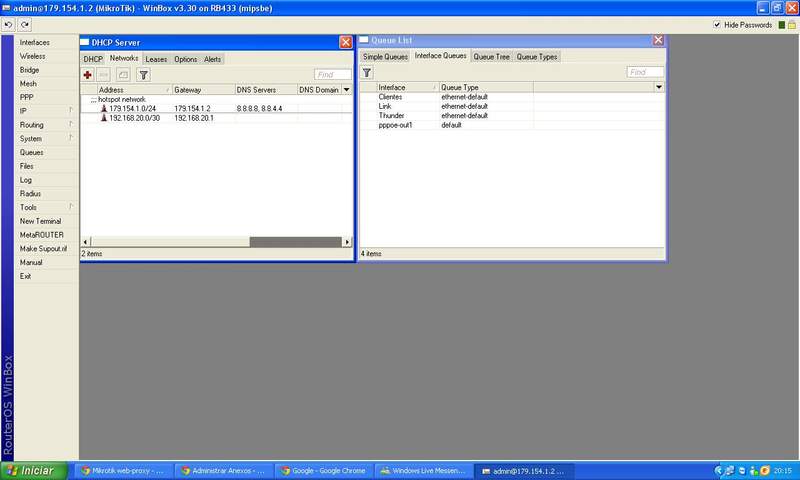800x480 pixels.
Task: Switch to Google - Google Chrome taskbar item
Action: pyautogui.click(x=323, y=471)
